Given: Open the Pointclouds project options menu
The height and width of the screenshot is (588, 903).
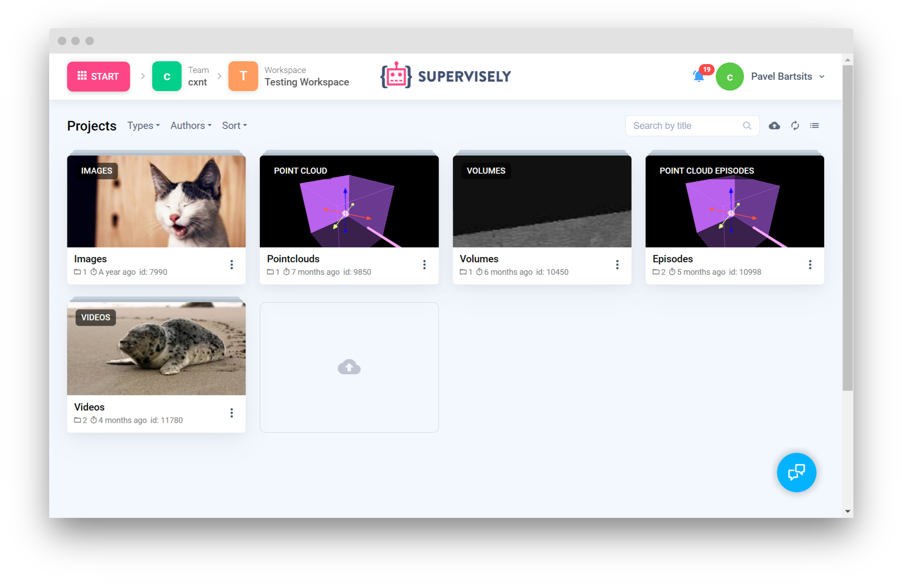Looking at the screenshot, I should 424,265.
